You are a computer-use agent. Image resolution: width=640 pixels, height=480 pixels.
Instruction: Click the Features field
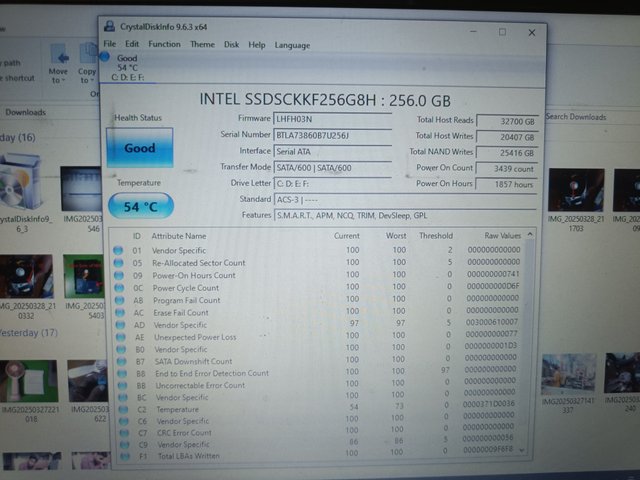tap(405, 216)
